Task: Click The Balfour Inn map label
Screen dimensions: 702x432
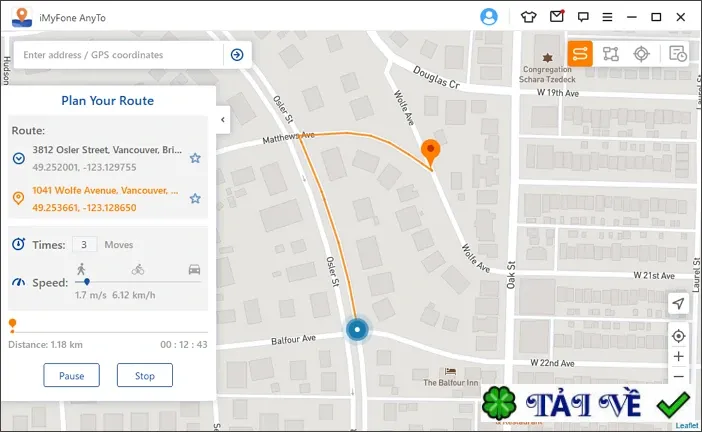Action: [450, 383]
